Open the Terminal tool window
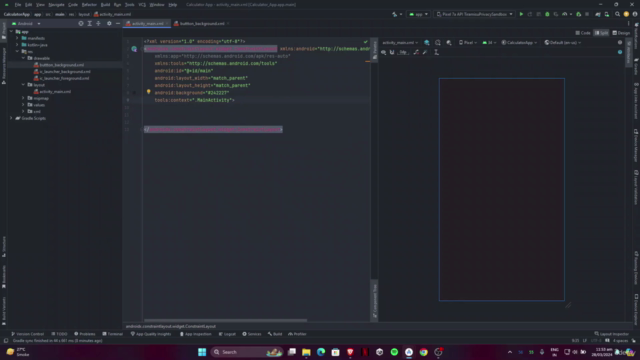 pos(113,334)
